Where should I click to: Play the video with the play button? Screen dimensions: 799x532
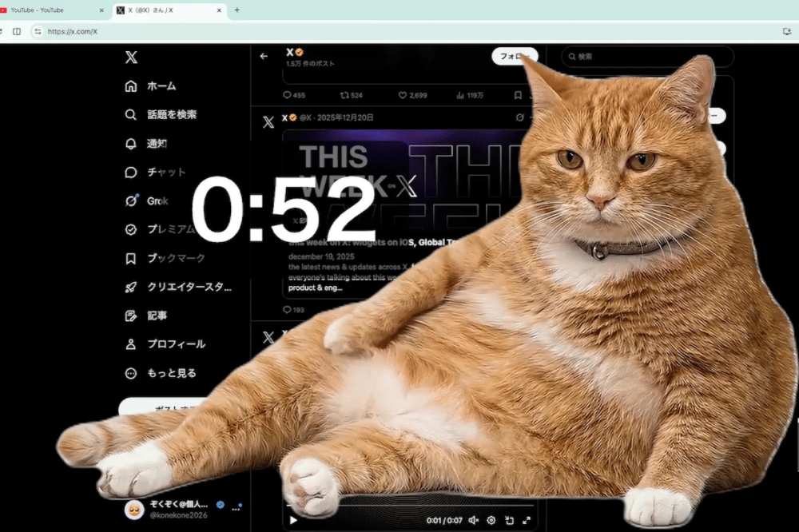tap(293, 520)
